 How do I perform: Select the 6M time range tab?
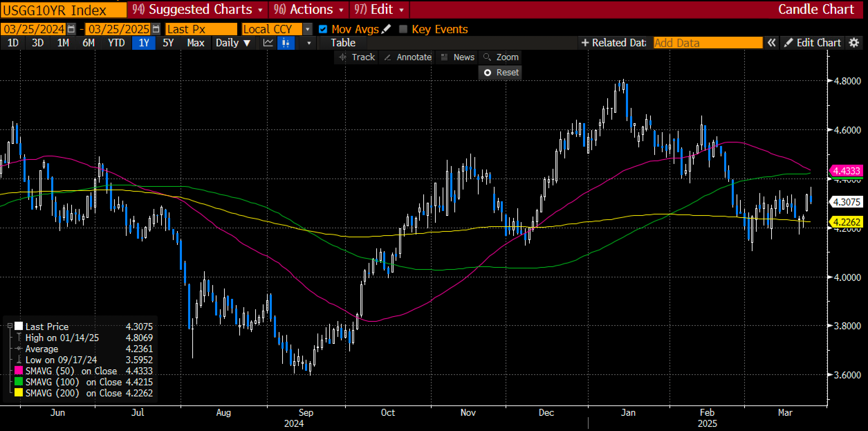pyautogui.click(x=89, y=43)
